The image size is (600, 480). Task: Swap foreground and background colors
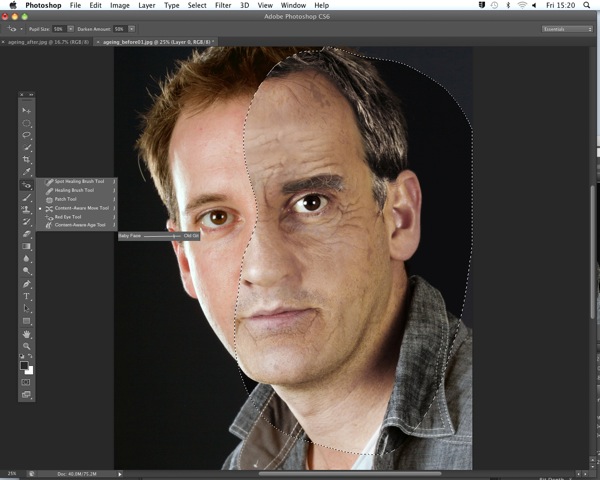(30, 356)
